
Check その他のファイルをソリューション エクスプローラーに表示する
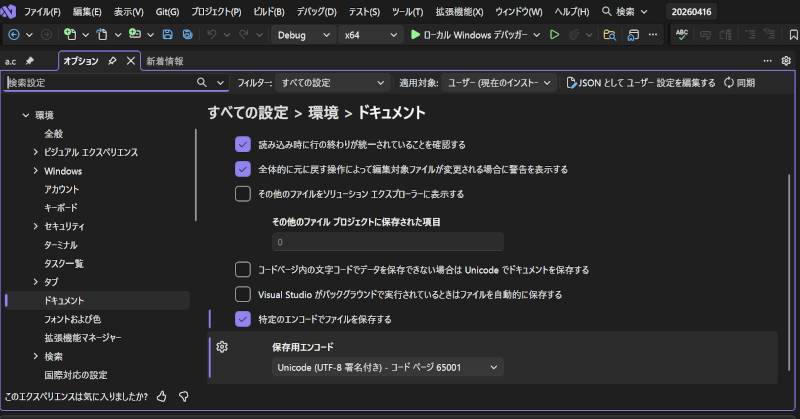(x=243, y=194)
